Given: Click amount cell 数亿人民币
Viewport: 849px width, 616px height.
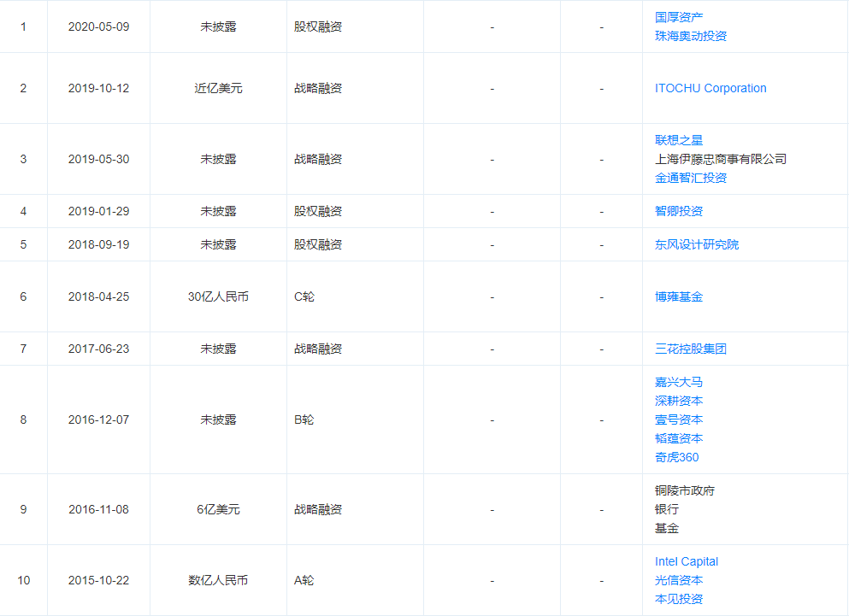Looking at the screenshot, I should 218,580.
